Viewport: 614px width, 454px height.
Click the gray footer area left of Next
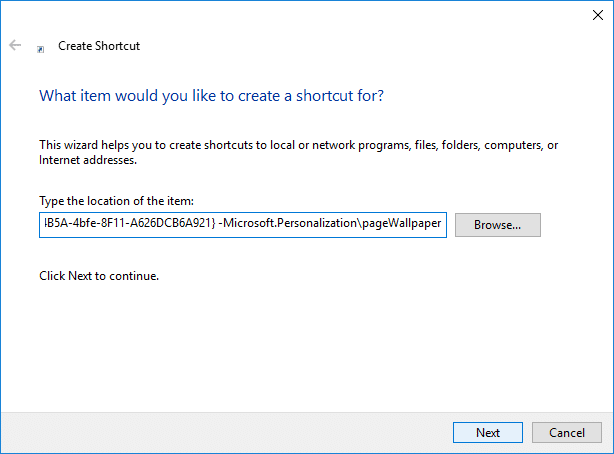pos(220,433)
